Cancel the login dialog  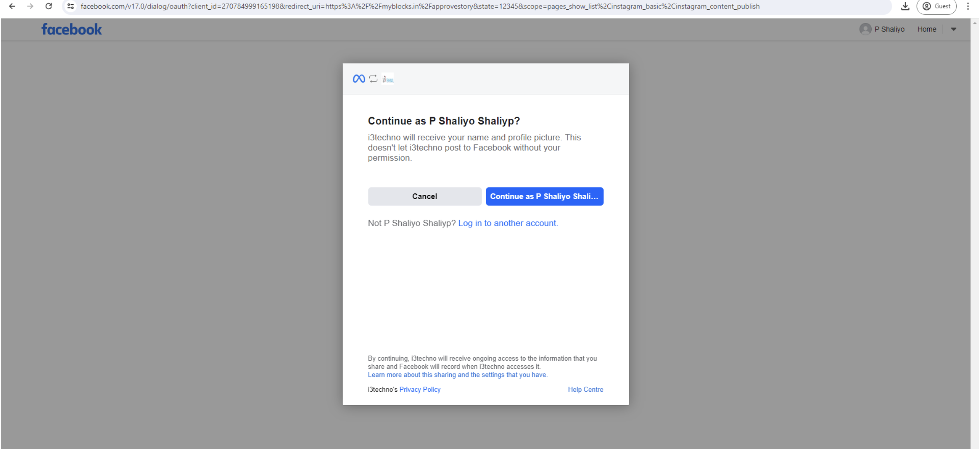[425, 196]
